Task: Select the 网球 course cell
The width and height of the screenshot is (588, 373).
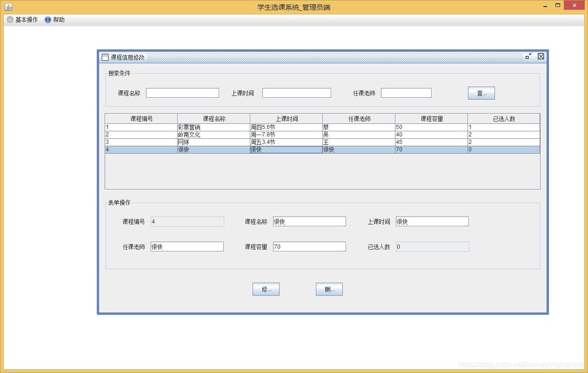Action: pyautogui.click(x=214, y=142)
